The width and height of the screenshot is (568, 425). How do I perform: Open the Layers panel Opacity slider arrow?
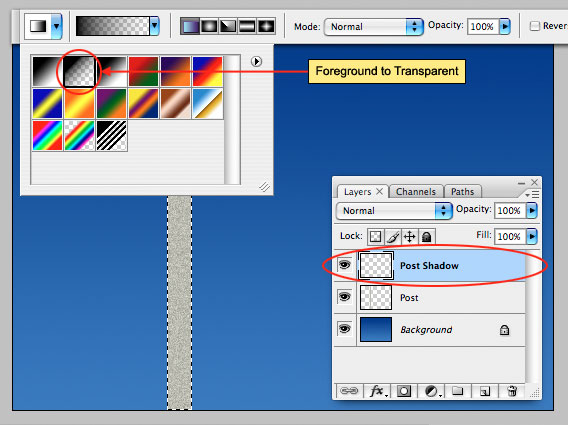[531, 210]
